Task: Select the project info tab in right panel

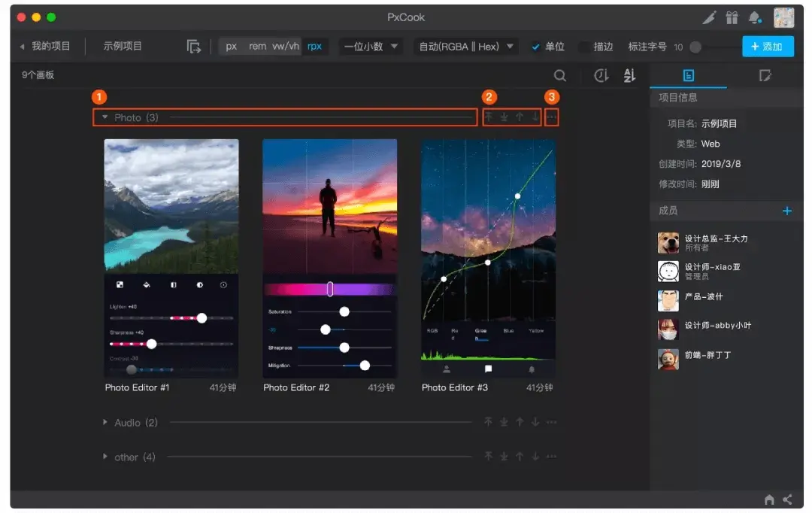Action: 688,75
